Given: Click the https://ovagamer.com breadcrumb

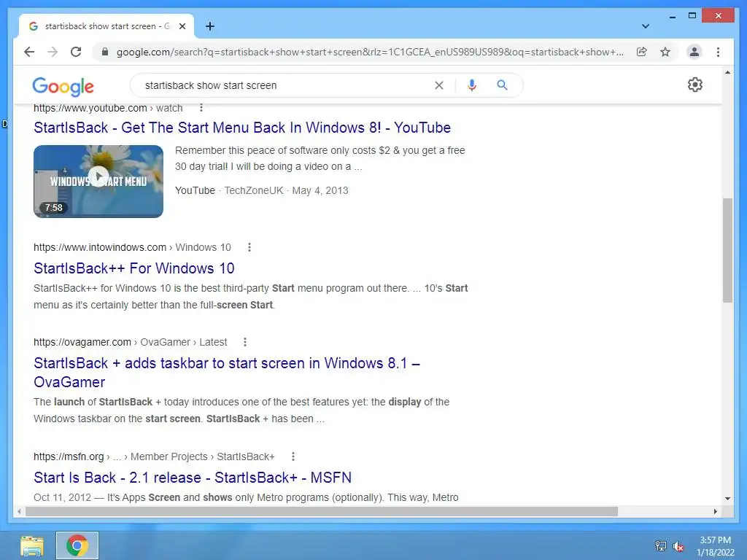Looking at the screenshot, I should [82, 342].
